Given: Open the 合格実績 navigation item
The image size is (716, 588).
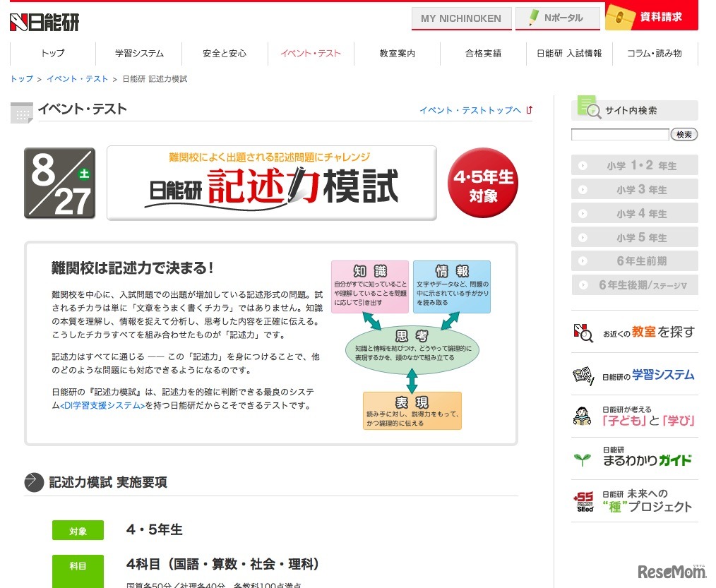Looking at the screenshot, I should (x=483, y=54).
